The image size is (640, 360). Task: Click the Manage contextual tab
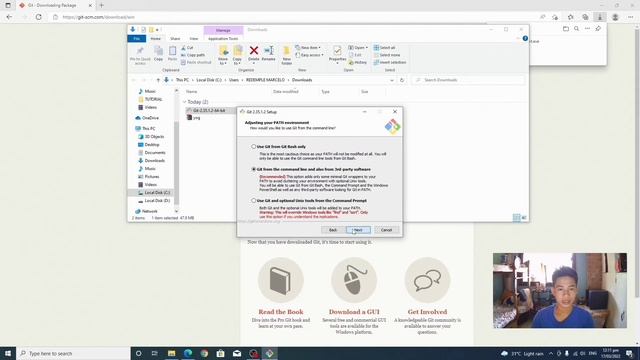pos(223,30)
